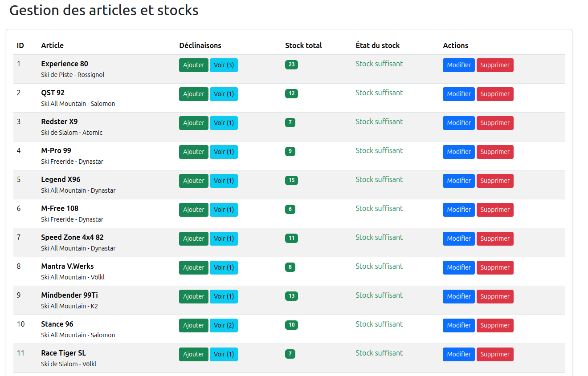
Task: Modify the Race Tiger SL article
Action: coord(458,354)
